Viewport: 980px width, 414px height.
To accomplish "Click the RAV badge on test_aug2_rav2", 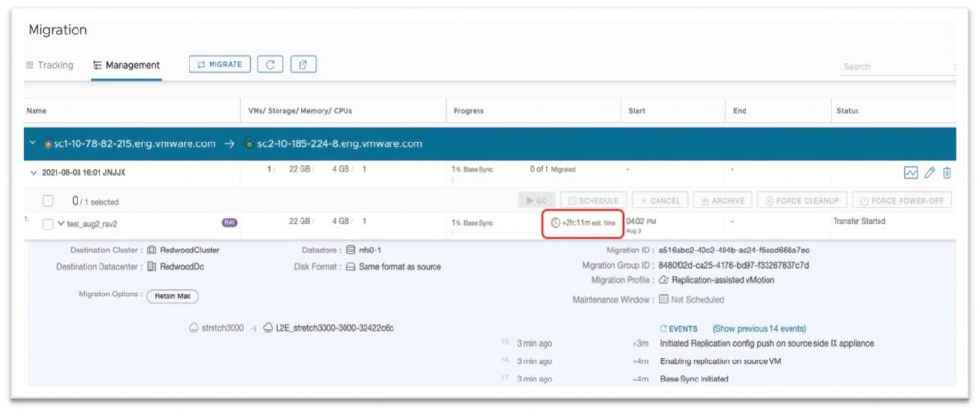I will point(230,223).
